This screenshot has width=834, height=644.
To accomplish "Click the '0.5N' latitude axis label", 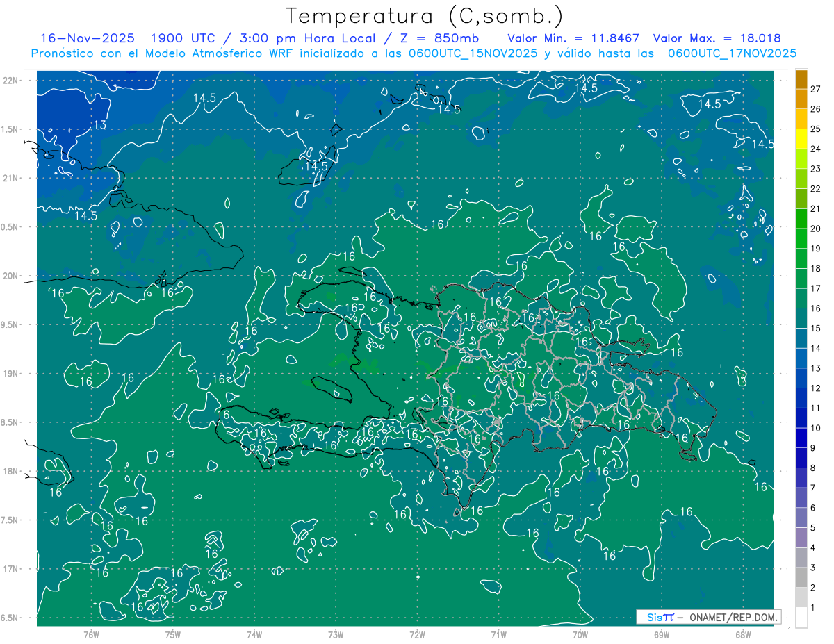I will pyautogui.click(x=10, y=227).
